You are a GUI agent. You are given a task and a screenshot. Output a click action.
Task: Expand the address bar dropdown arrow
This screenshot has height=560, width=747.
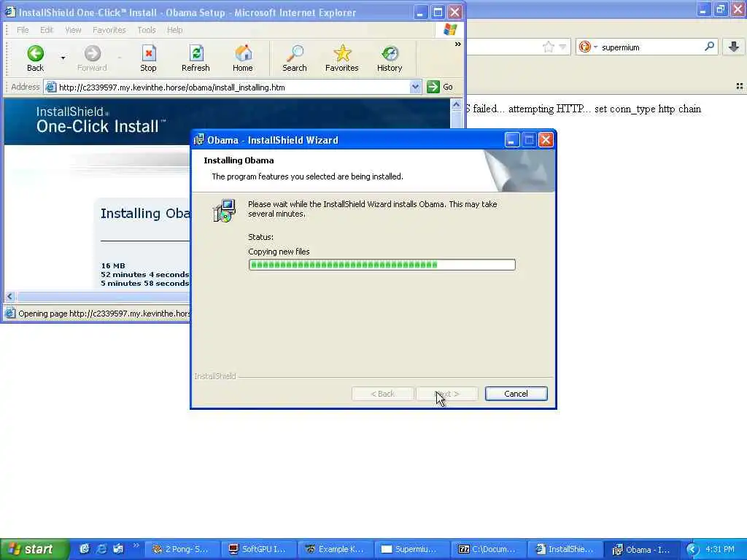tap(415, 87)
